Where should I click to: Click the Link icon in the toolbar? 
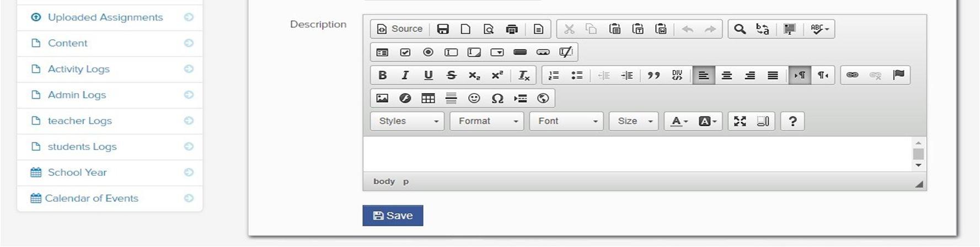click(x=852, y=75)
